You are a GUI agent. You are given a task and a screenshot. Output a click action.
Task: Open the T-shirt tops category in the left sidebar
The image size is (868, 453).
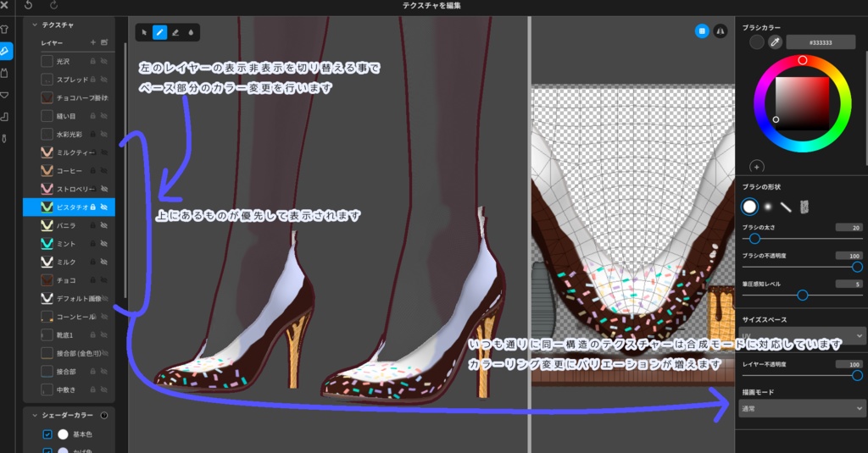(4, 30)
